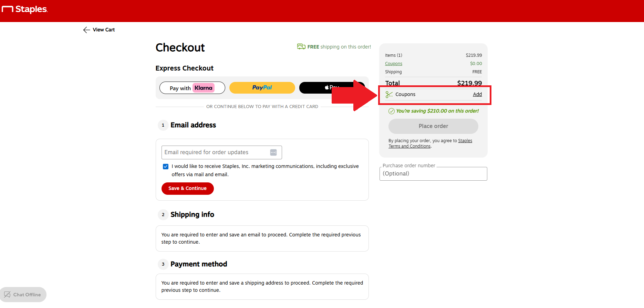This screenshot has height=308, width=644.
Task: Click the back arrow next to View Cart
Action: point(86,30)
